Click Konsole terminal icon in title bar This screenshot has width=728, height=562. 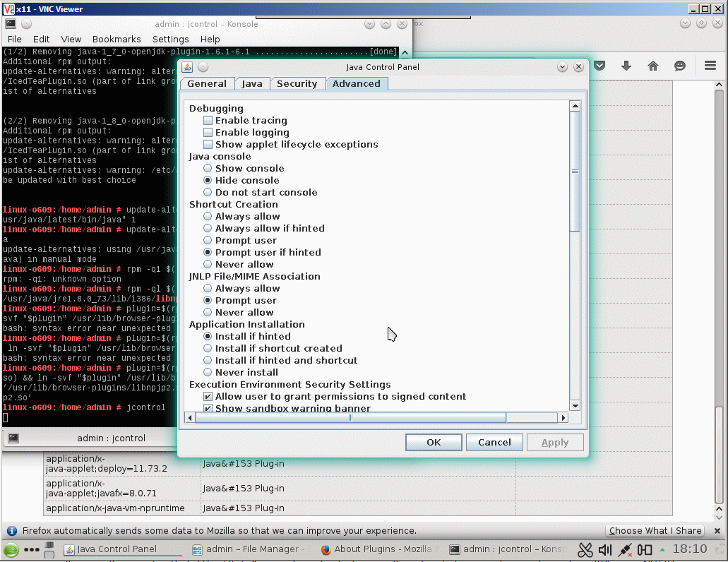(x=11, y=24)
